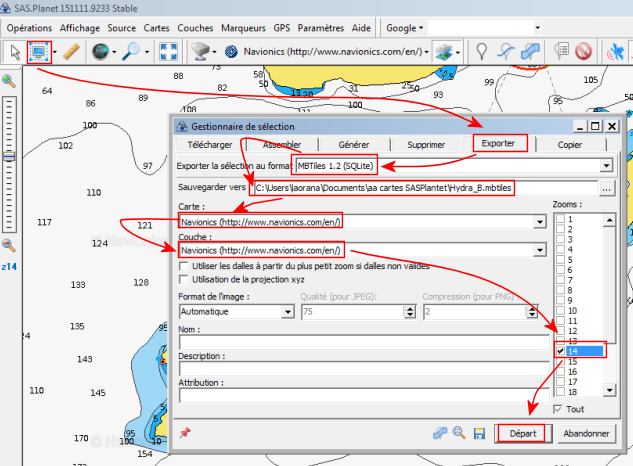Open the export format dropdown
This screenshot has height=466, width=633.
606,166
